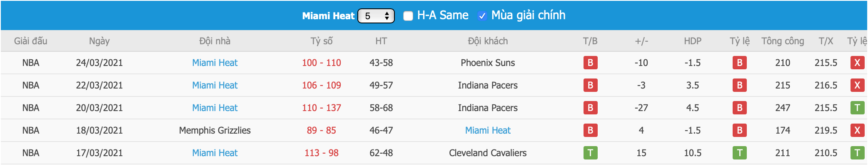Image resolution: width=868 pixels, height=167 pixels.
Task: Open Miami Heat link in 24/03/2021 row
Action: tap(215, 63)
